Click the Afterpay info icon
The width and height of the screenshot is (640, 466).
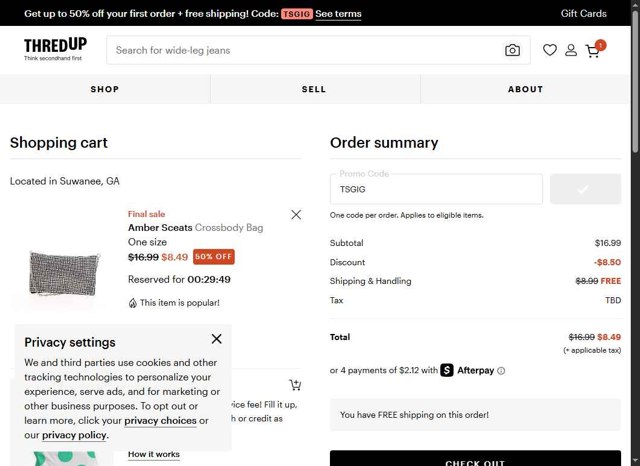(x=501, y=371)
